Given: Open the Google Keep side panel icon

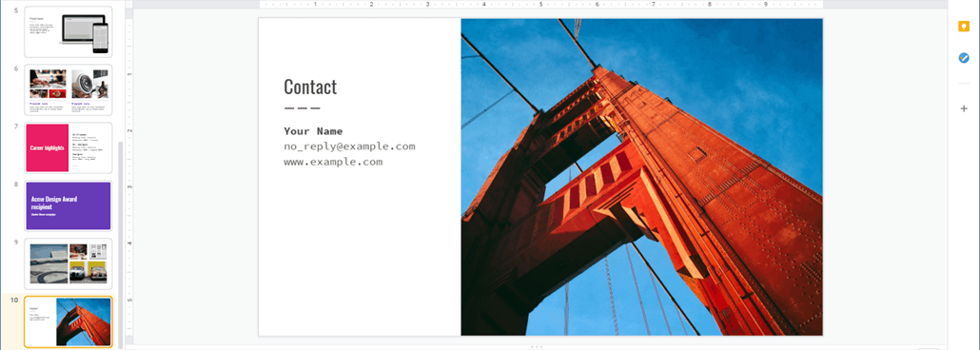Looking at the screenshot, I should click(x=964, y=27).
